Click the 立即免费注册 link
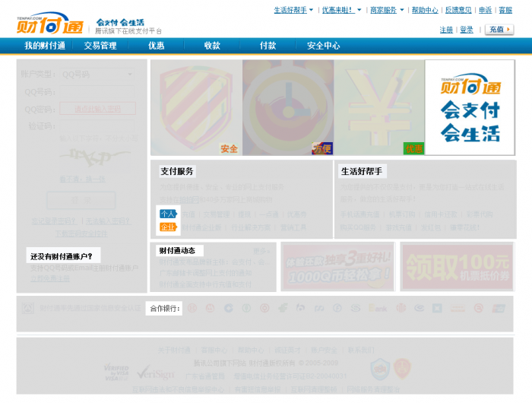This screenshot has width=532, height=403. (50, 278)
